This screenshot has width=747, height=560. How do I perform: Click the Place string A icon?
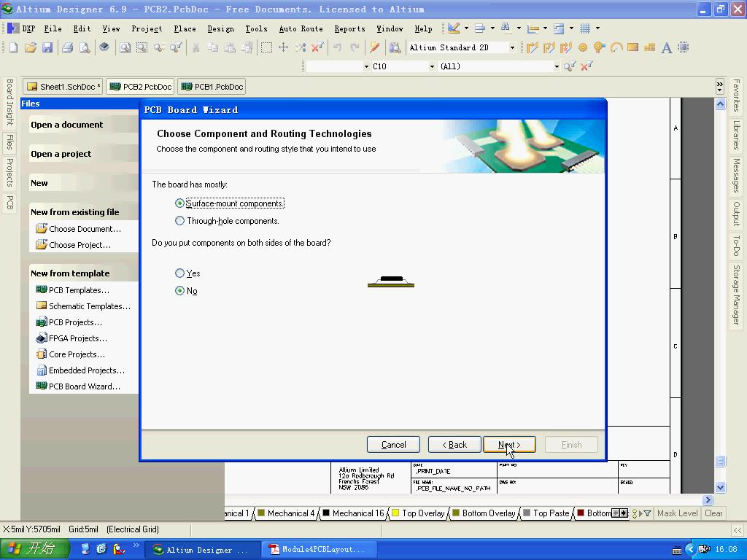point(667,47)
